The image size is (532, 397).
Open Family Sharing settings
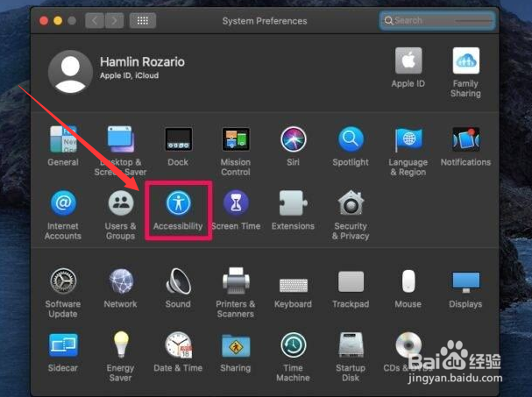(466, 60)
